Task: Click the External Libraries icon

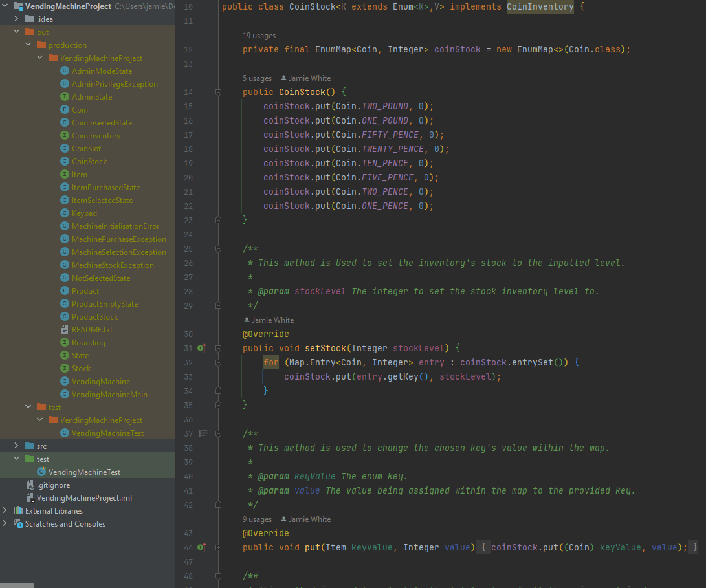Action: click(x=18, y=510)
